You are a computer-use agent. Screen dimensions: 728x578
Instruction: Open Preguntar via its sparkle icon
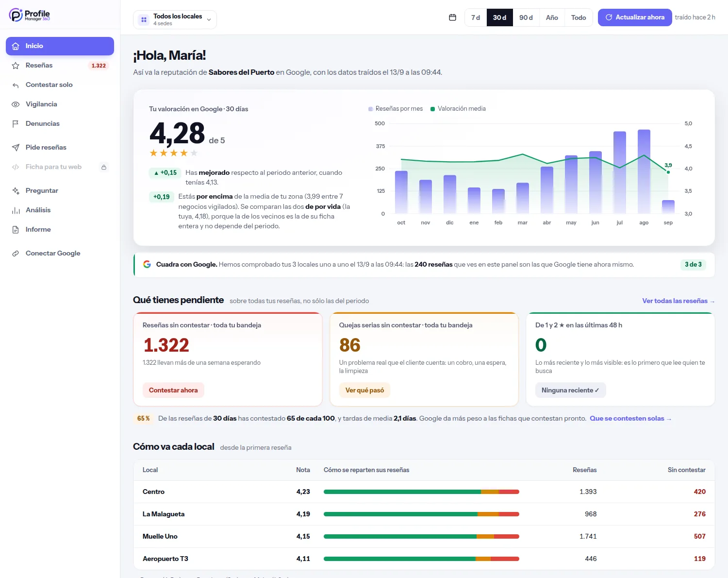(16, 191)
